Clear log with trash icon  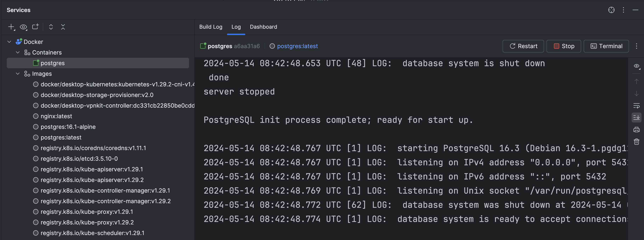coord(636,141)
